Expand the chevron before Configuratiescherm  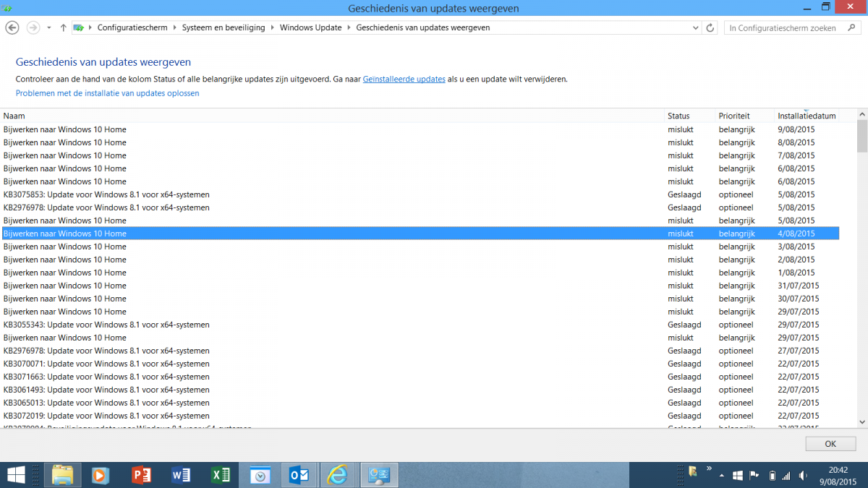click(90, 27)
